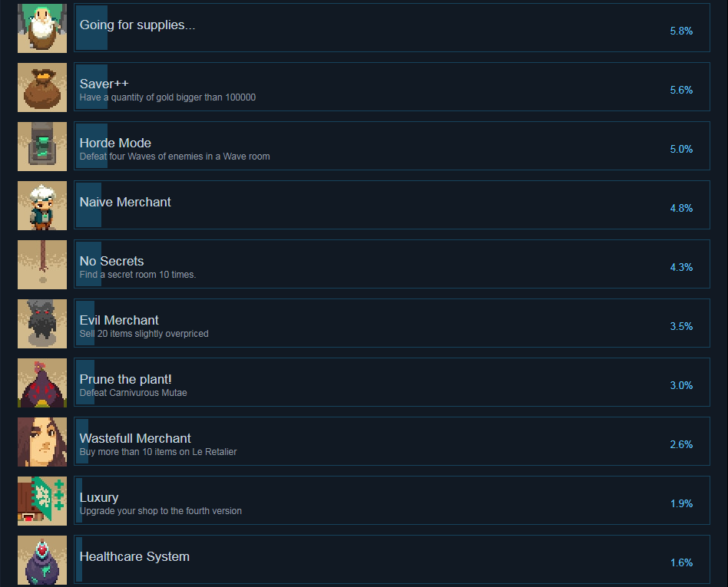
Task: Click the Healthcare System potion creature icon
Action: click(42, 560)
